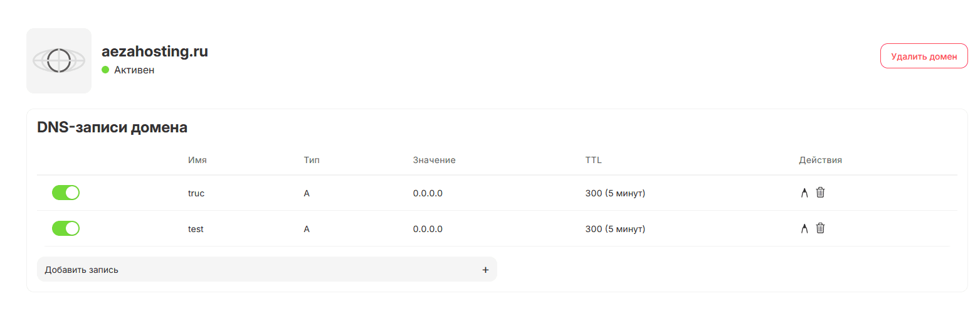Delete the test record via trash icon

coord(820,228)
